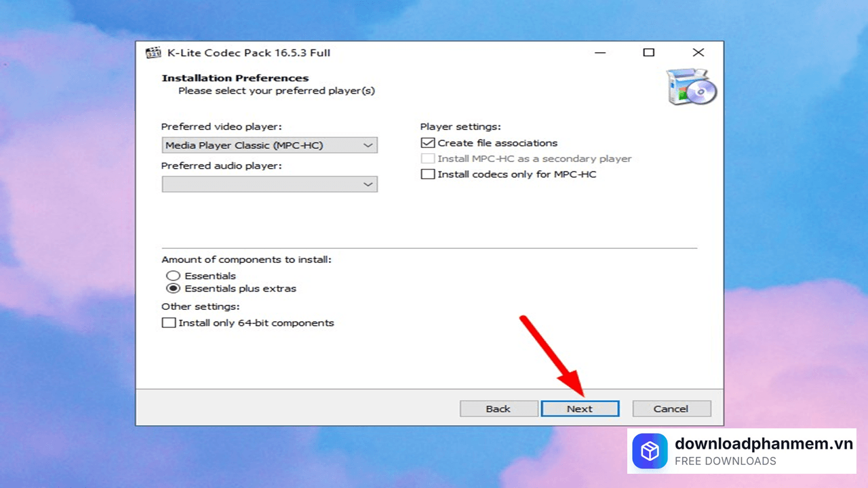Uncheck Create file associations

pyautogui.click(x=428, y=143)
